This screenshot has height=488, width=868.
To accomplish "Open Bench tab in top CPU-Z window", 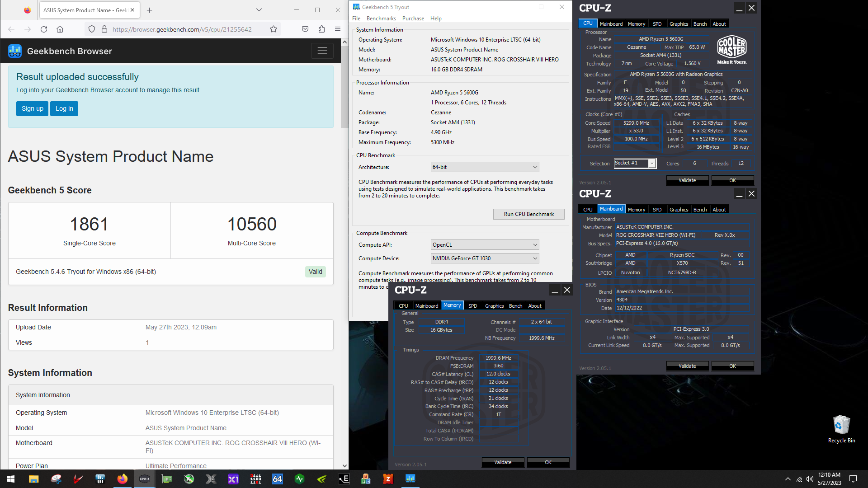I will [x=700, y=24].
